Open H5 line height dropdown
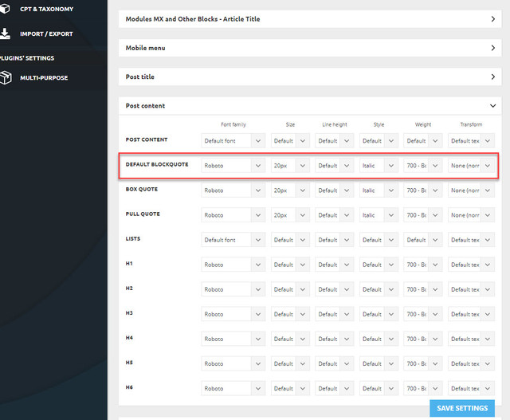The height and width of the screenshot is (420, 510). click(x=335, y=363)
